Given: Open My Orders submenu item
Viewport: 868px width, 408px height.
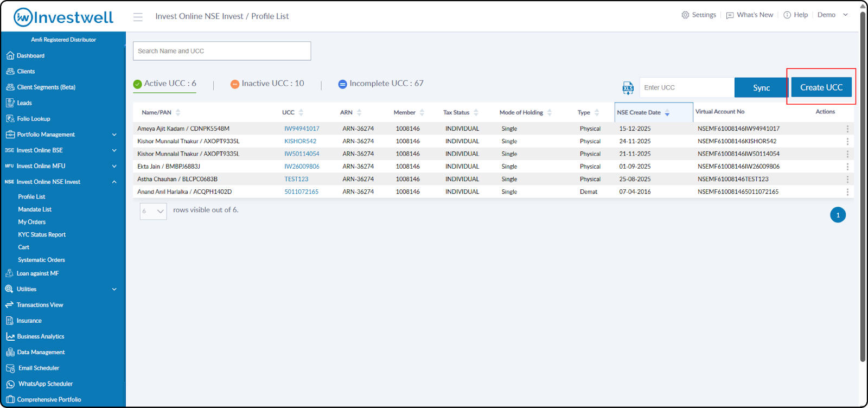Looking at the screenshot, I should pos(32,222).
